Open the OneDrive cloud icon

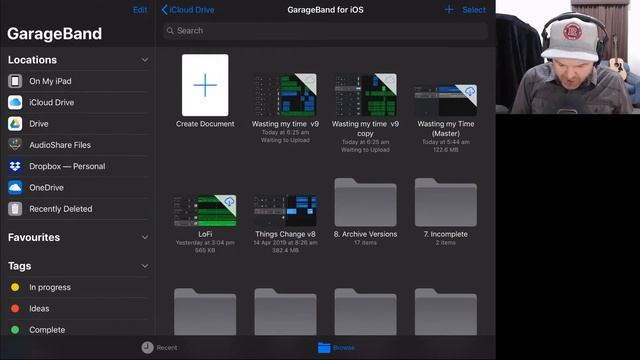pos(15,187)
